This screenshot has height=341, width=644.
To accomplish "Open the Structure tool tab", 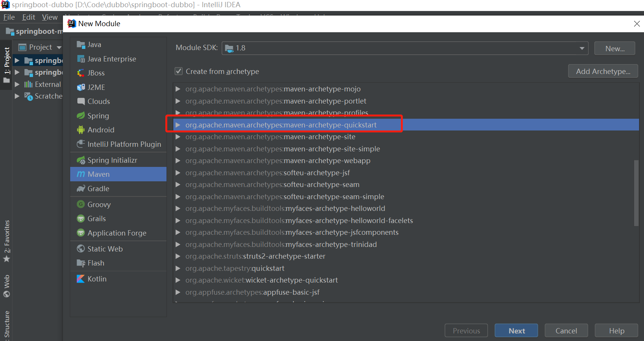I will pyautogui.click(x=6, y=325).
